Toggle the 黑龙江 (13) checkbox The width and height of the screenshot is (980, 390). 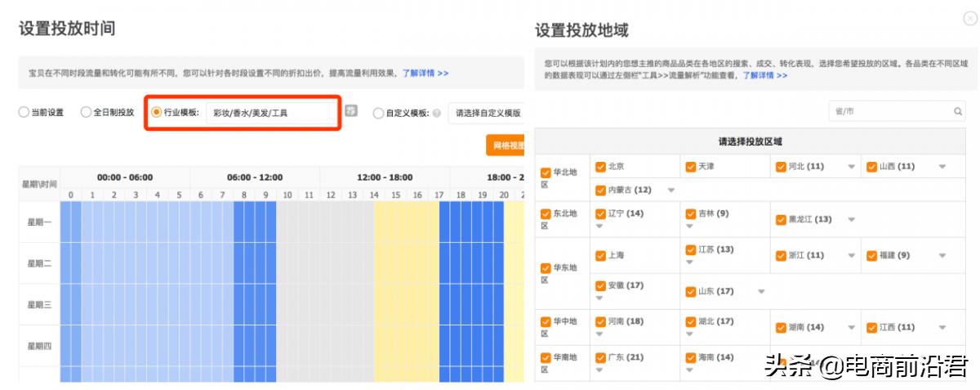point(780,219)
